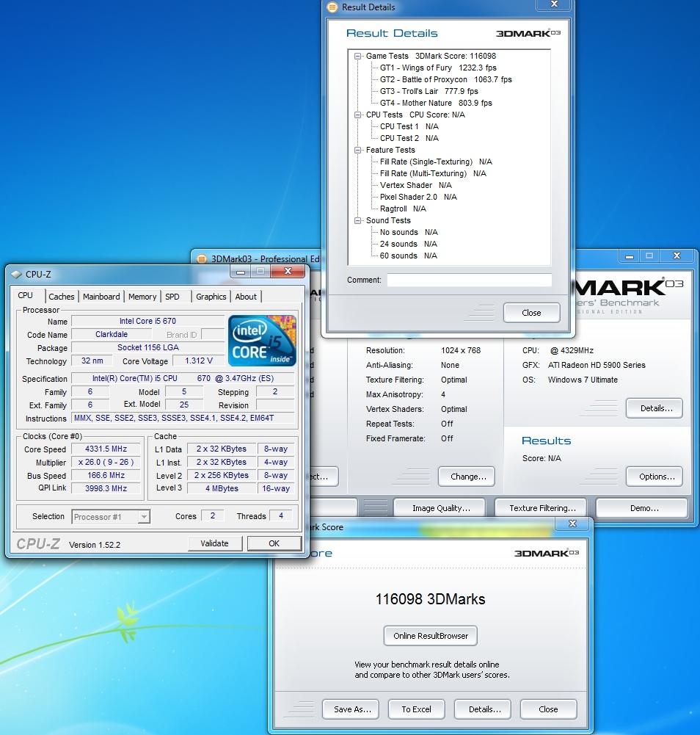Select the Fill Rate (Single-Texturing) row
Viewport: 700px width, 735px height.
pos(436,162)
